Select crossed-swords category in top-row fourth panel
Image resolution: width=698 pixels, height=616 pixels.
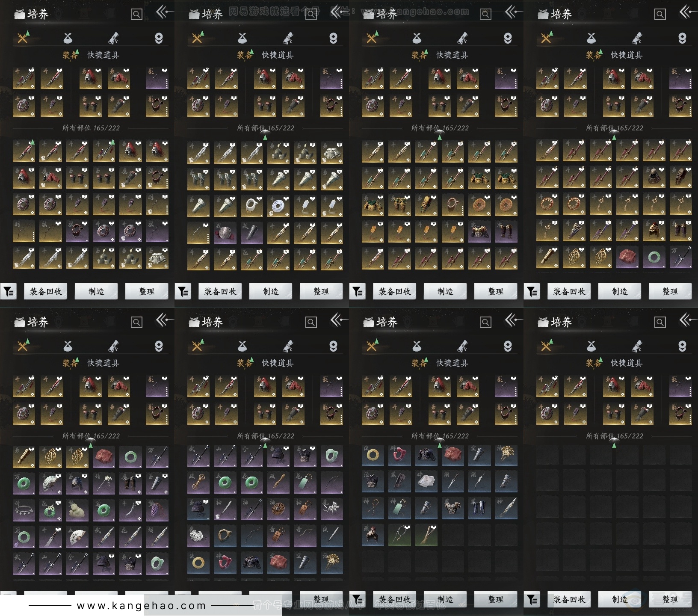546,38
